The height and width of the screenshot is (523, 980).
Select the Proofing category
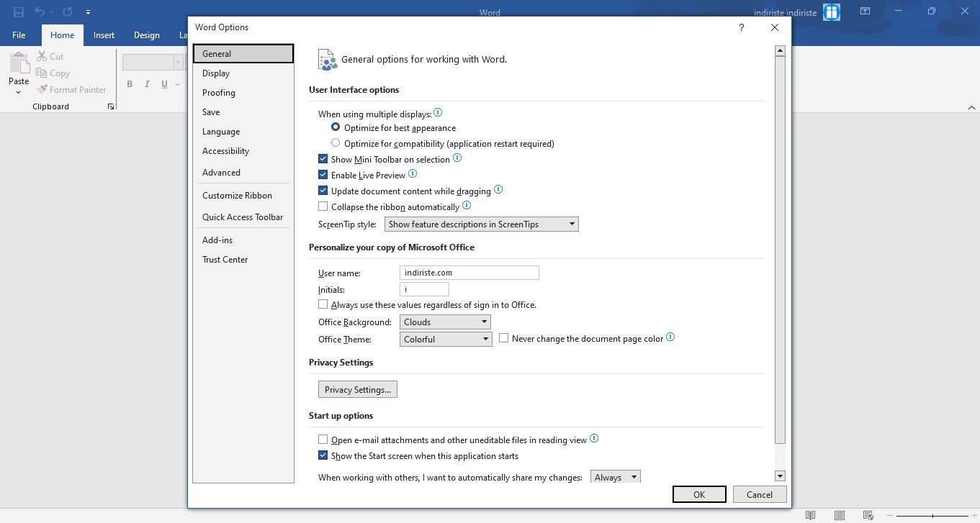point(243,92)
